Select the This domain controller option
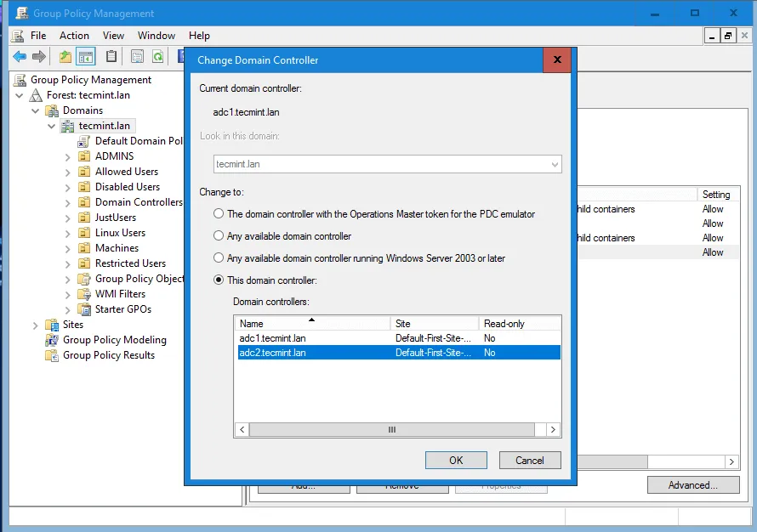Image resolution: width=757 pixels, height=532 pixels. pos(219,280)
